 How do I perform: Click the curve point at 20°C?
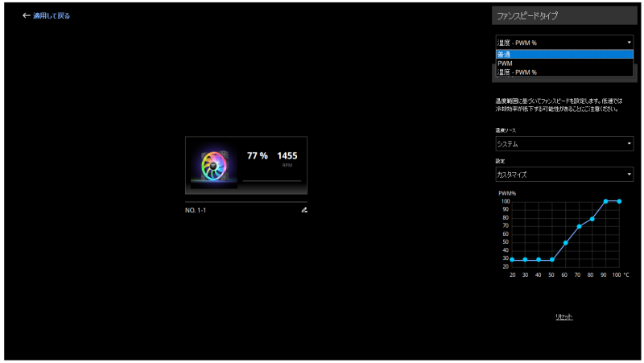tap(512, 259)
